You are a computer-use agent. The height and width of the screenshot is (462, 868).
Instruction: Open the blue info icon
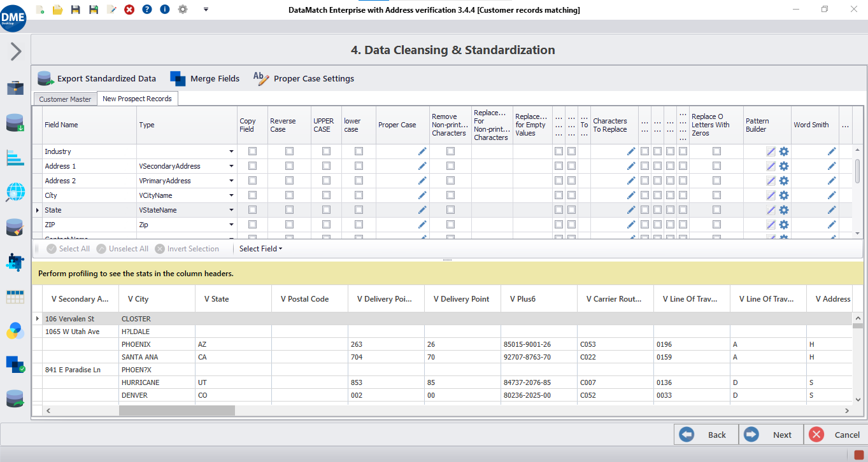(x=165, y=10)
